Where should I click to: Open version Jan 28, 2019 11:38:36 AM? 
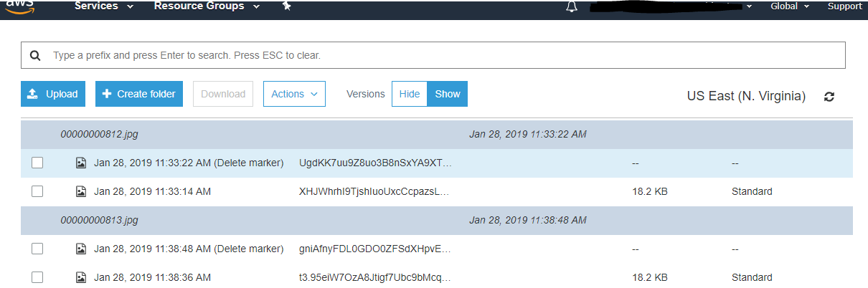[x=152, y=277]
